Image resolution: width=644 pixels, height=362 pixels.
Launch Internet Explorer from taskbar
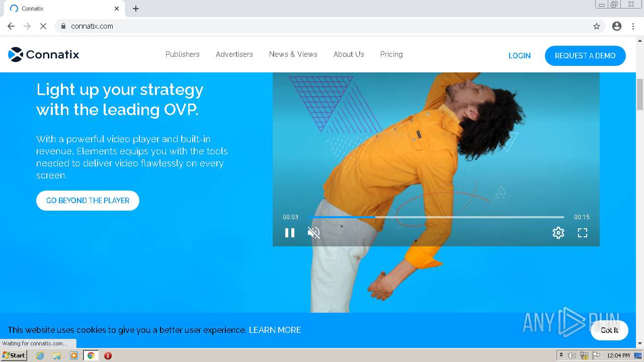[x=40, y=355]
